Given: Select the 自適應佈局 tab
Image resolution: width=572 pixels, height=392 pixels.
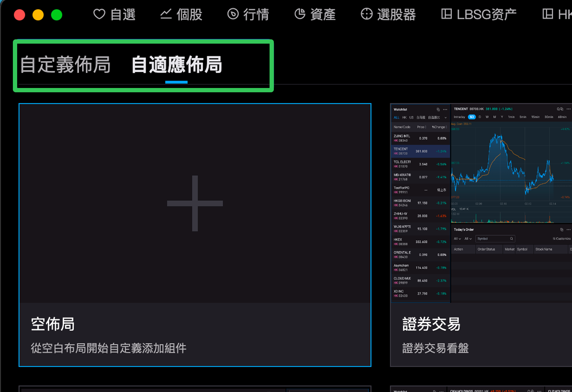Looking at the screenshot, I should tap(177, 65).
